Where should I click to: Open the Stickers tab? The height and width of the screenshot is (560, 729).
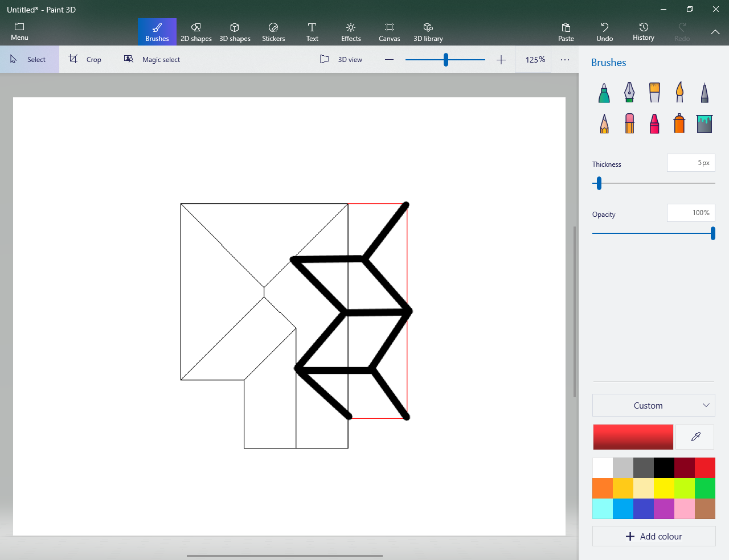(x=273, y=32)
